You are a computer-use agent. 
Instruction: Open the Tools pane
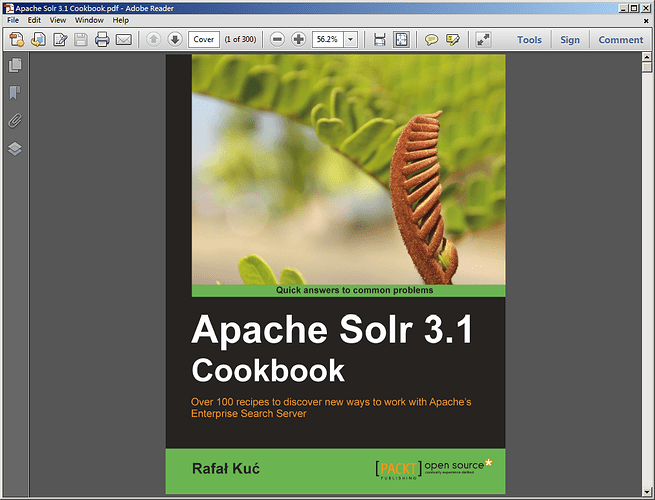[x=529, y=40]
